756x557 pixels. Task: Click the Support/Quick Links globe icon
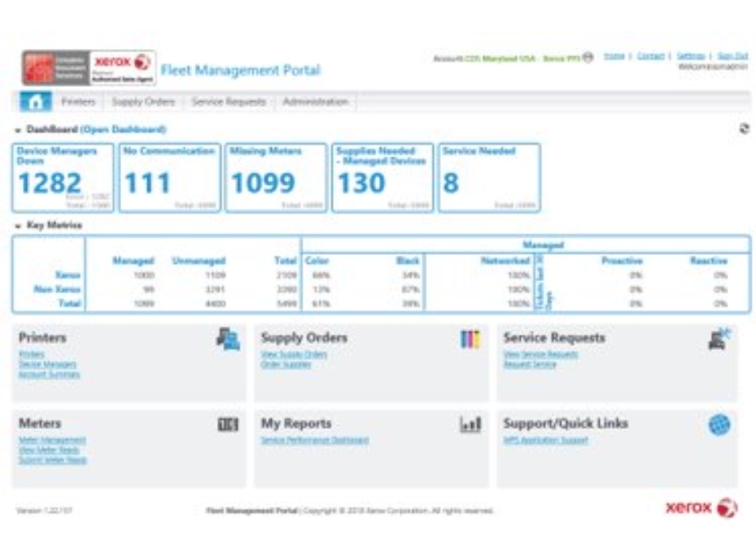click(x=719, y=425)
